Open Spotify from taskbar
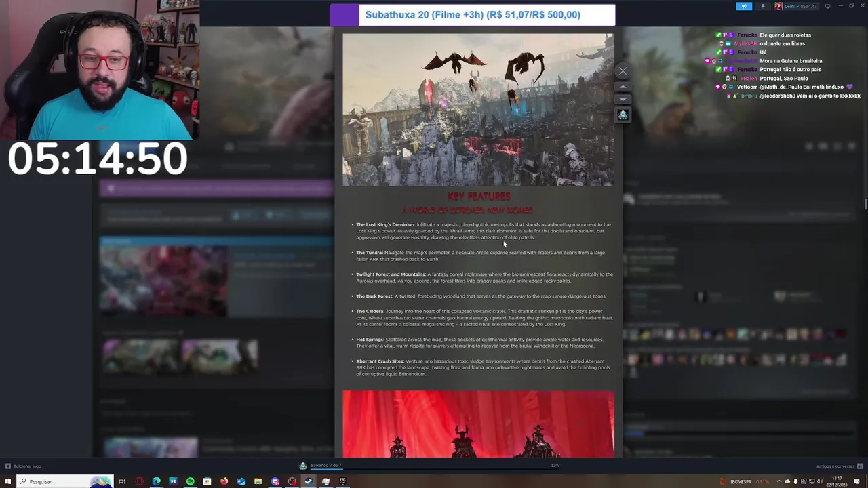The width and height of the screenshot is (868, 488). (x=190, y=481)
